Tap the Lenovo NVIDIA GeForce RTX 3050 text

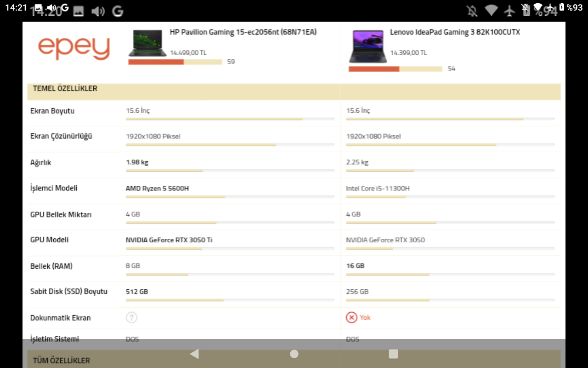click(x=385, y=240)
